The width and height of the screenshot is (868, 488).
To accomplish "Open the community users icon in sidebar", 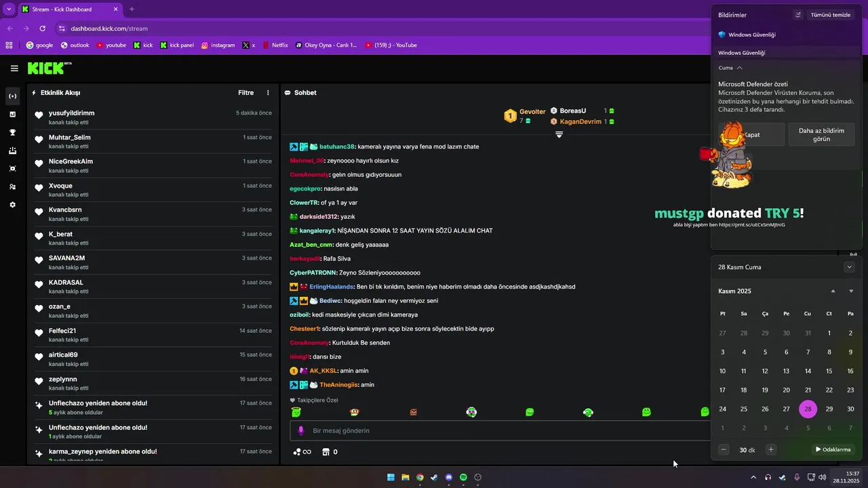I will point(12,186).
